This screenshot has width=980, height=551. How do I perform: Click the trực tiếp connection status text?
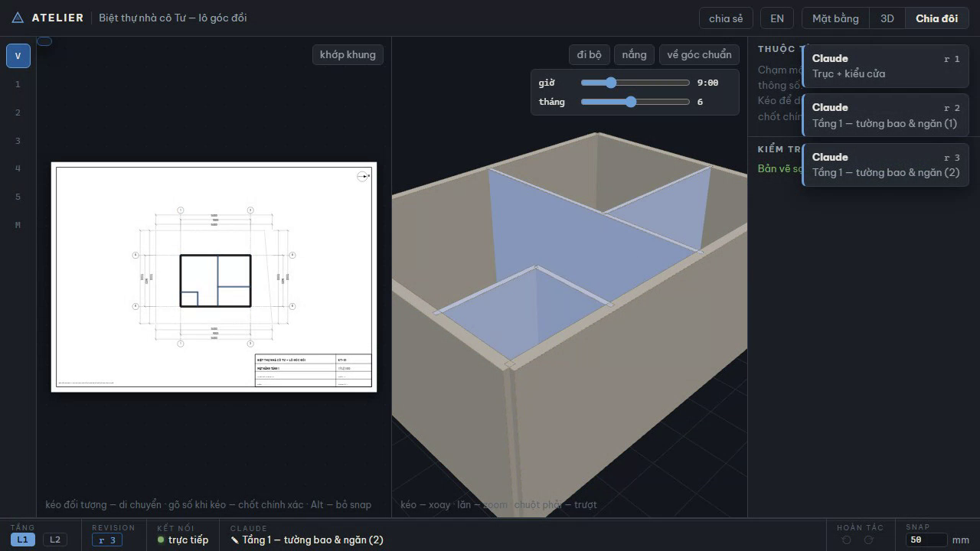pyautogui.click(x=188, y=540)
